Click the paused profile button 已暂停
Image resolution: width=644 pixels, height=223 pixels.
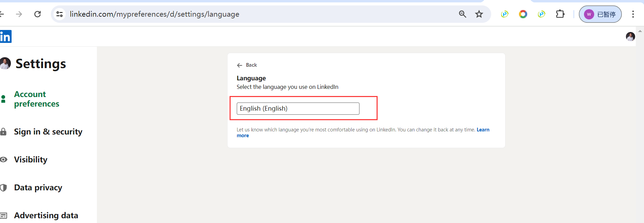coord(600,14)
